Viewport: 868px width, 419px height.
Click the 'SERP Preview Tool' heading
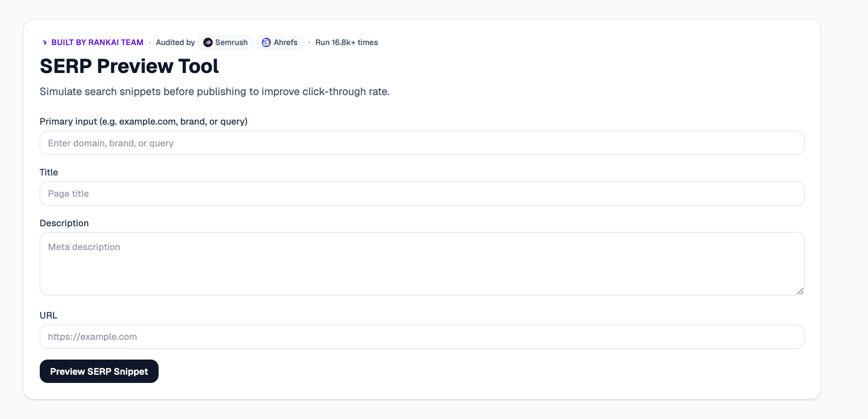coord(129,66)
